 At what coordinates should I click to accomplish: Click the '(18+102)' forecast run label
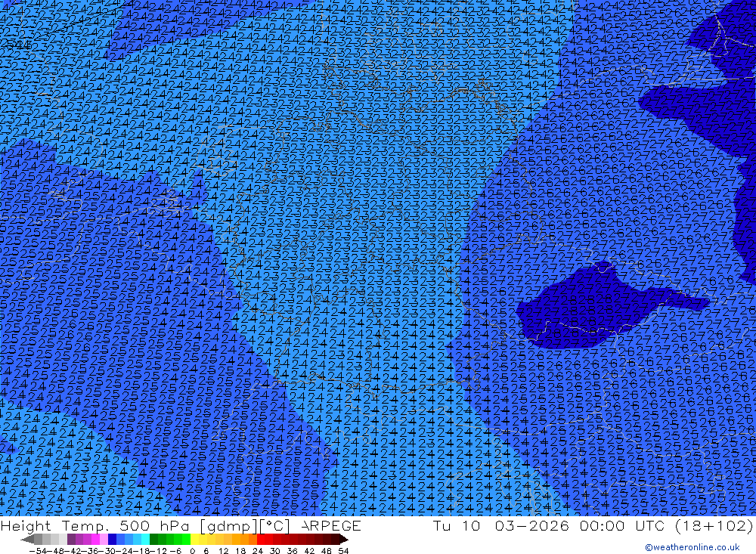coord(713,525)
